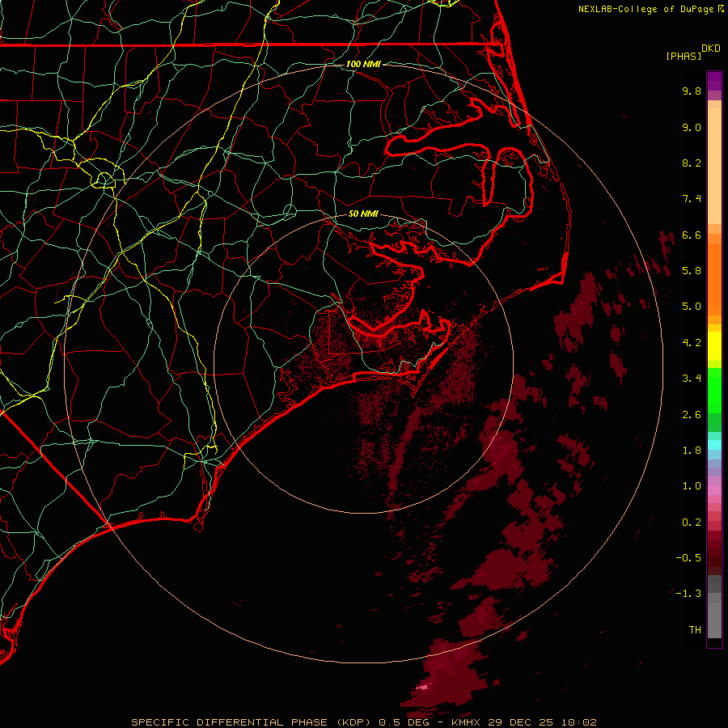Select the 100 NMI range ring label
Viewport: 728px width, 728px height.
(363, 64)
